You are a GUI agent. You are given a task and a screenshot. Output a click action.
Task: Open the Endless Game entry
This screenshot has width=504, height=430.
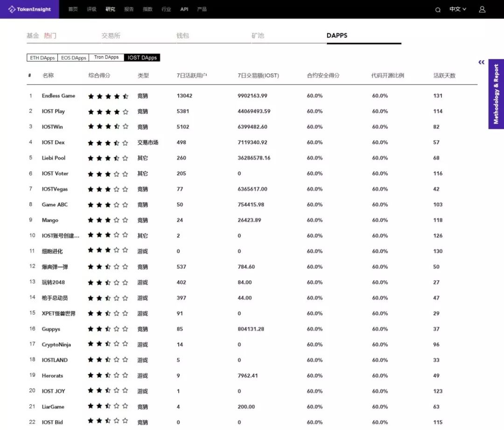(58, 96)
